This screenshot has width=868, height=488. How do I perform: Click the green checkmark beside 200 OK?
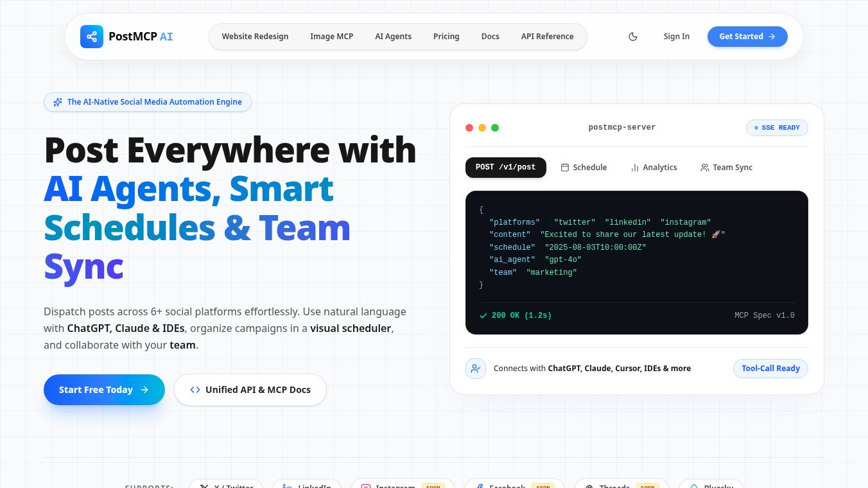pyautogui.click(x=483, y=315)
